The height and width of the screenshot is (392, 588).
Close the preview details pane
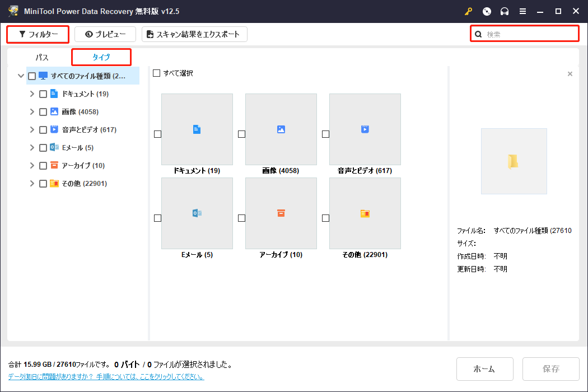pyautogui.click(x=570, y=74)
